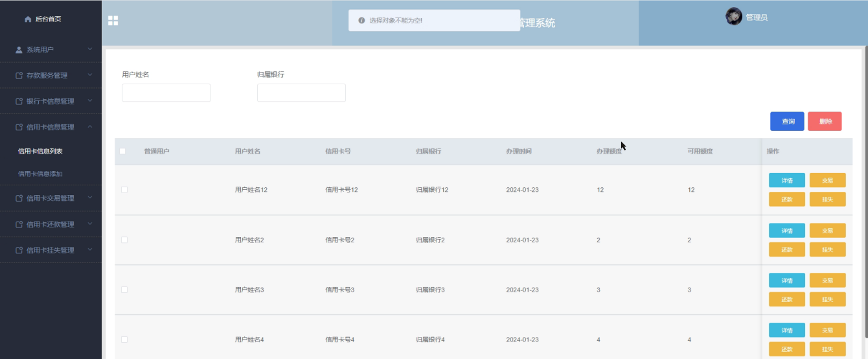Expand the 存款服务管理 menu chevron
Screen dimensions: 868x359
(x=90, y=75)
